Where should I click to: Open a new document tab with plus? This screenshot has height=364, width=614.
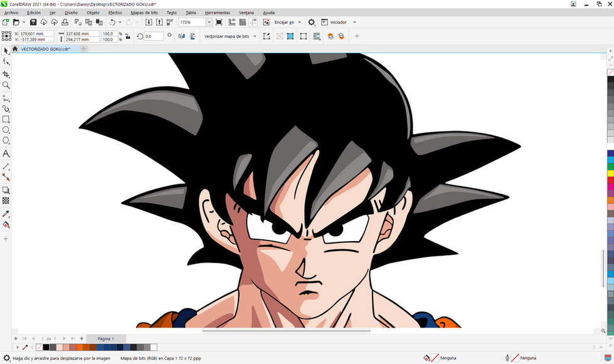tap(83, 49)
